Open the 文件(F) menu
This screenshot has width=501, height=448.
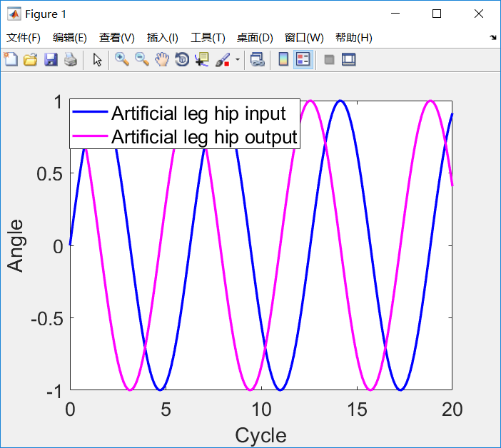[24, 38]
